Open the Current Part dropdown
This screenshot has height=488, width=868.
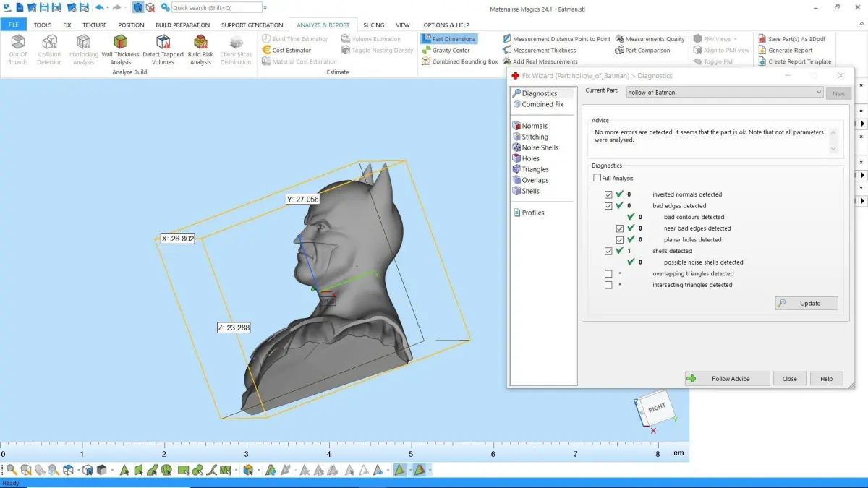coord(724,93)
